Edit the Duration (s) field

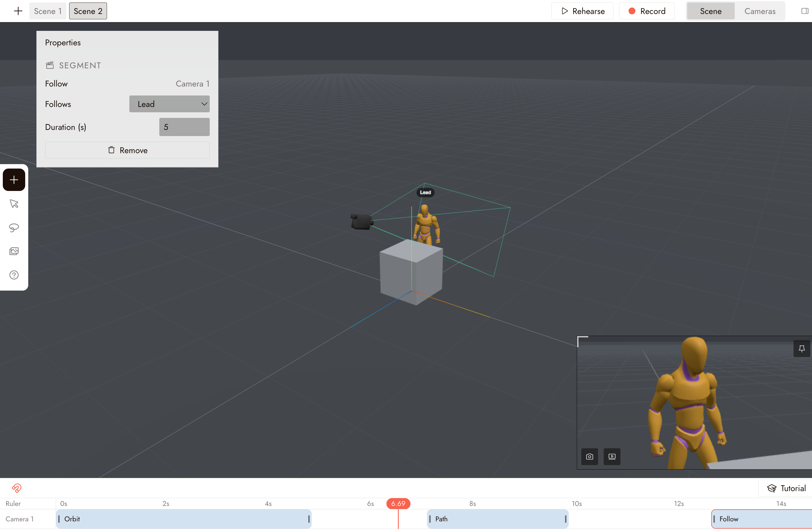(185, 127)
